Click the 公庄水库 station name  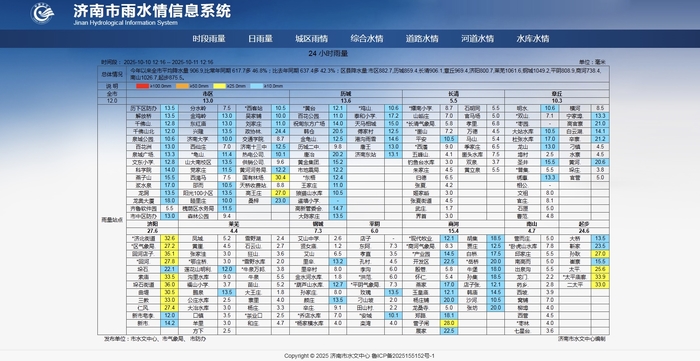click(198, 300)
